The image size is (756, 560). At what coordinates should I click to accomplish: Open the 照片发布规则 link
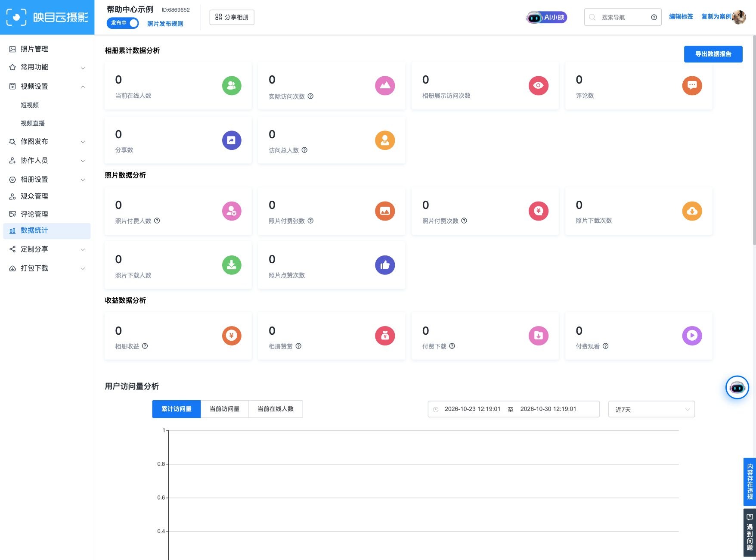(x=165, y=24)
